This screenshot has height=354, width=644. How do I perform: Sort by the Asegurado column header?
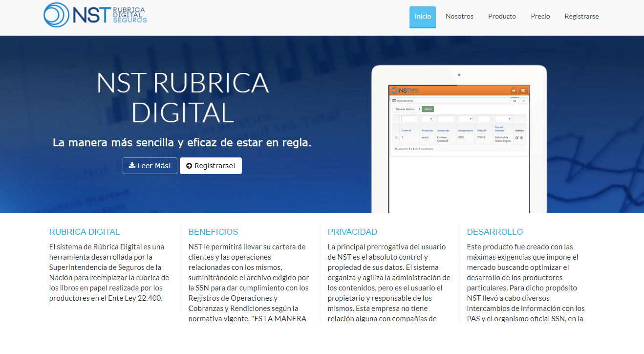[x=443, y=131]
